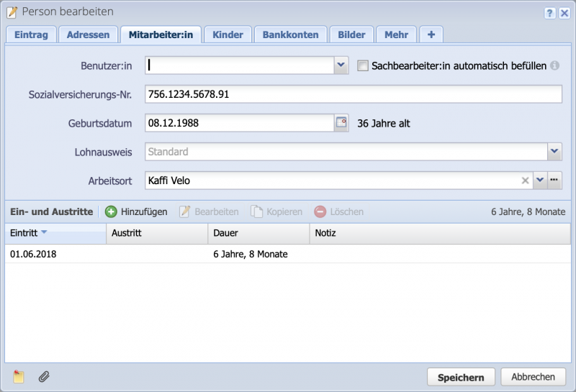Click the paperclip attachment icon
This screenshot has height=392, width=576.
click(44, 377)
